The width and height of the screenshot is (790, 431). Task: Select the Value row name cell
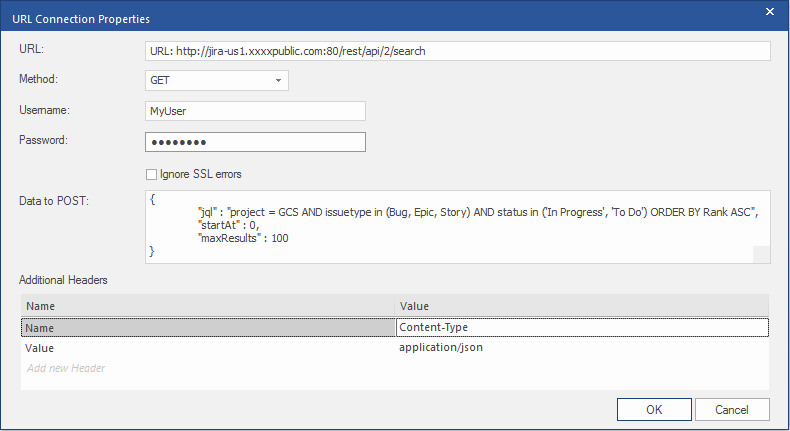point(208,348)
